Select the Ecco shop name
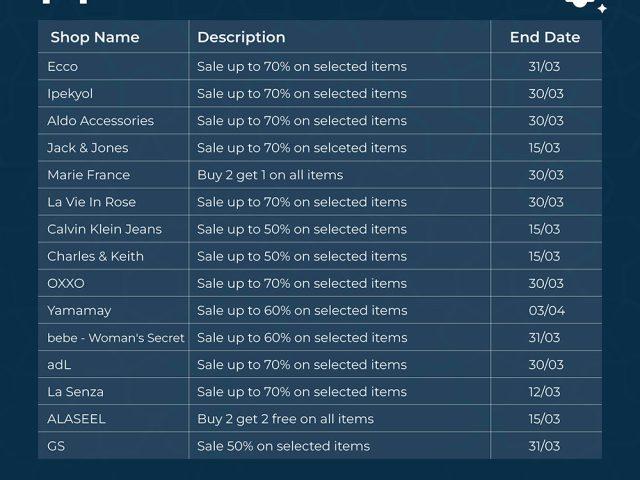The width and height of the screenshot is (640, 480). point(62,67)
